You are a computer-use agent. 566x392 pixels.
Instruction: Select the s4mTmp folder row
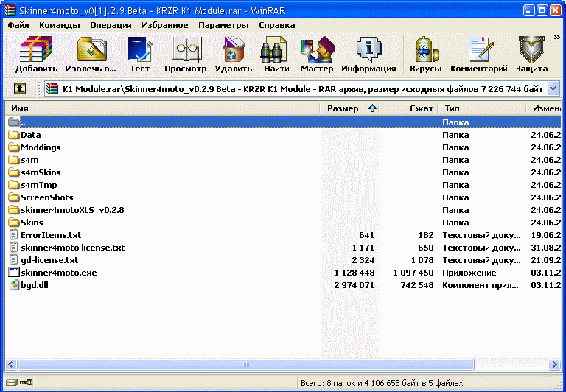283,185
